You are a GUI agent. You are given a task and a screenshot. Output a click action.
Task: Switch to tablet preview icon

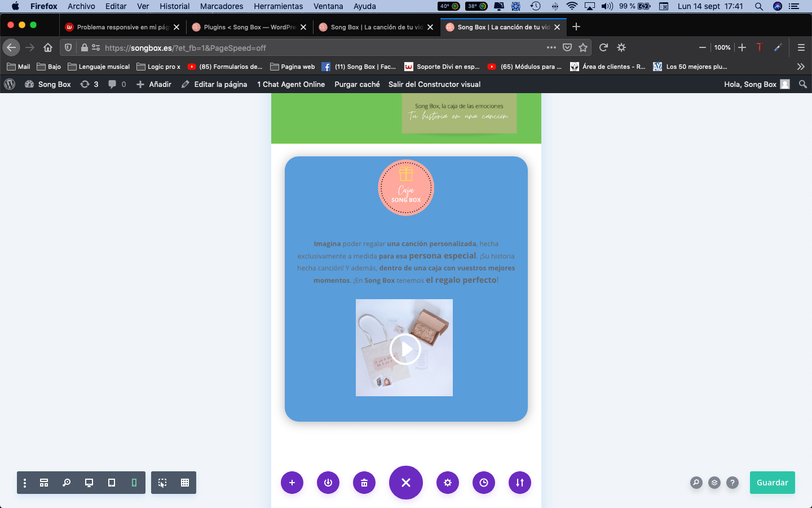[112, 483]
